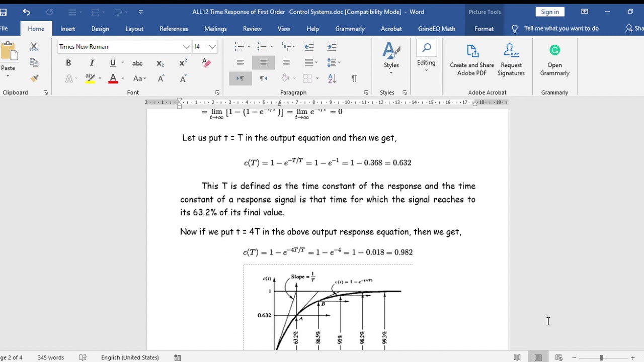Open the References tab
The height and width of the screenshot is (362, 644).
click(174, 29)
